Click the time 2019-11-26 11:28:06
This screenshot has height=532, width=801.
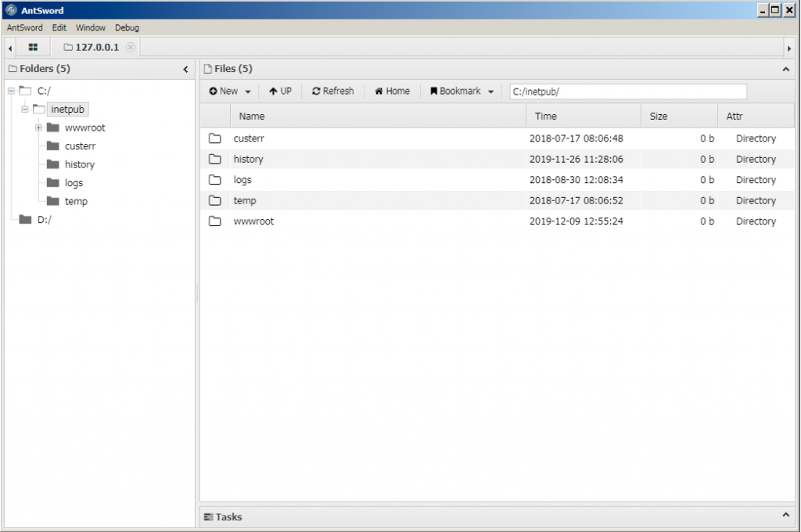click(577, 160)
